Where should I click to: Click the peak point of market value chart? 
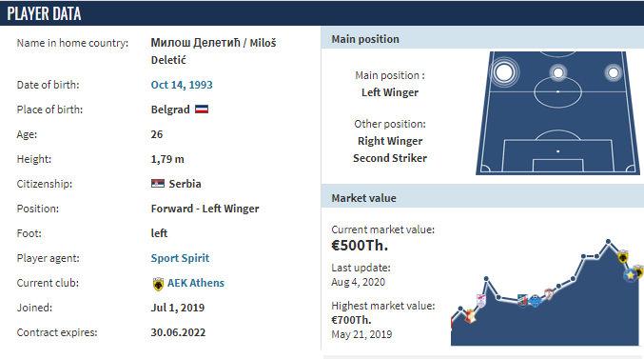point(608,241)
